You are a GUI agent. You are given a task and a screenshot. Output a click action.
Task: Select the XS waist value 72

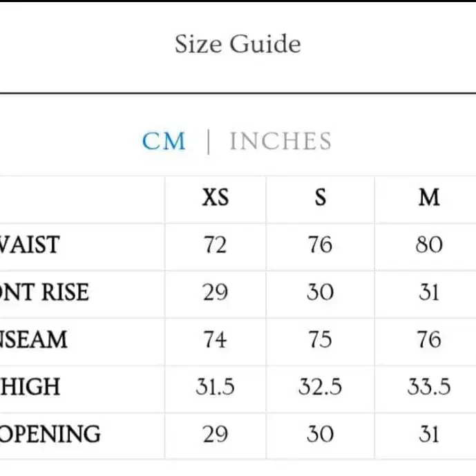(215, 245)
